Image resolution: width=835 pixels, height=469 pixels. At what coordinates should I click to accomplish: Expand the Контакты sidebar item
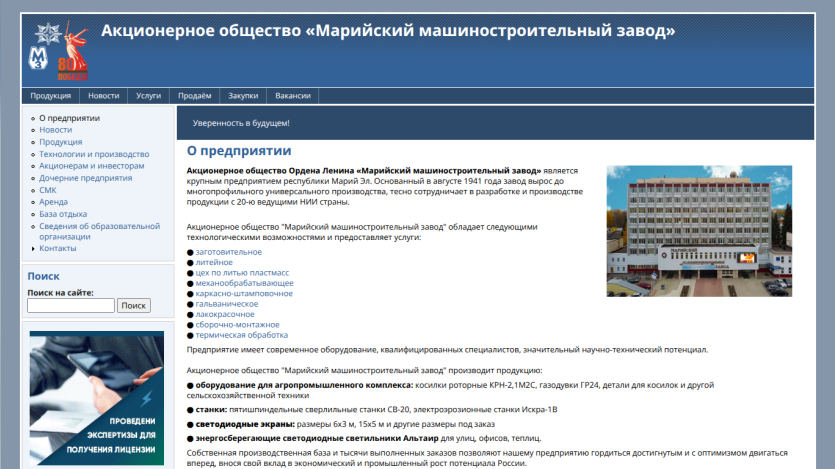[58, 249]
